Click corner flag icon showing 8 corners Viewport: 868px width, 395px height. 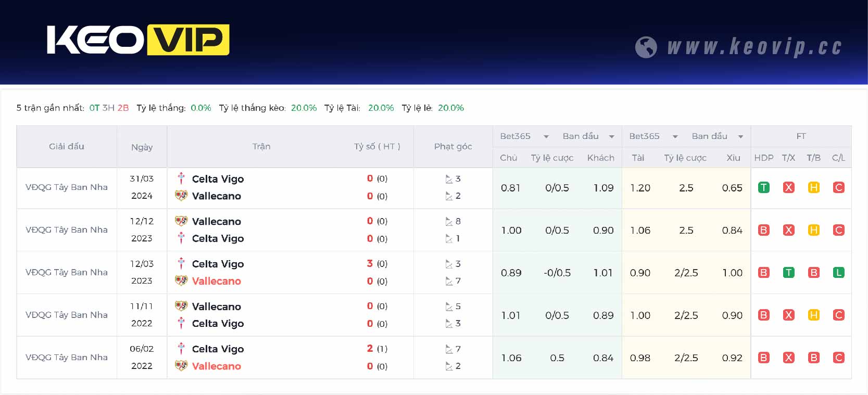(449, 222)
